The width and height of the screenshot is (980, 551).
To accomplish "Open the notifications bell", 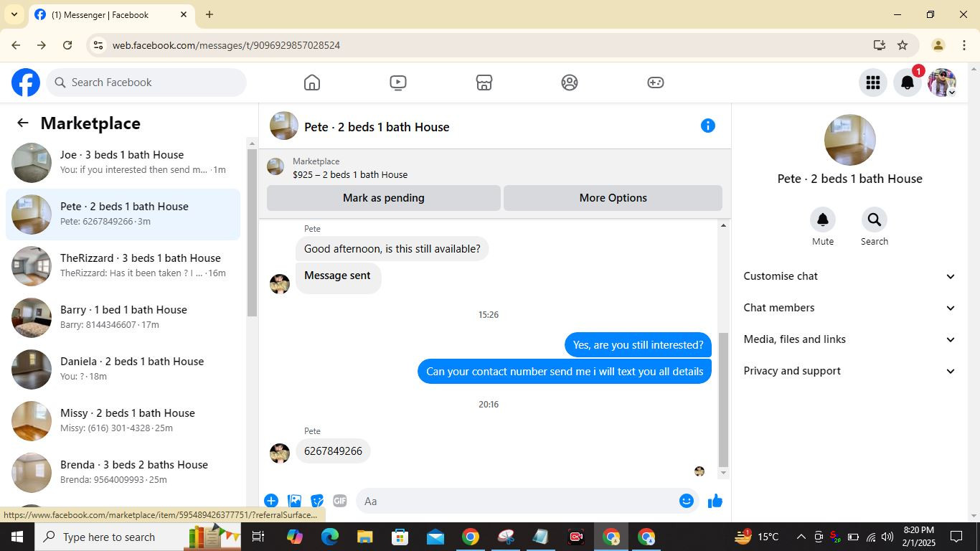I will pos(908,83).
